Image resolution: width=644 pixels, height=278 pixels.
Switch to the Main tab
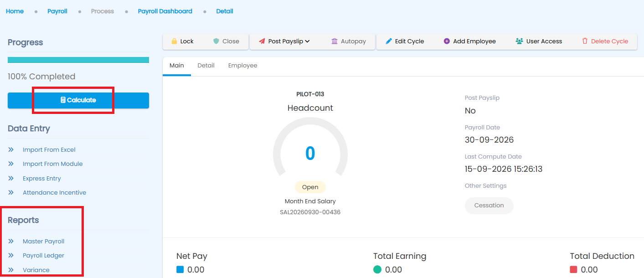[x=177, y=66]
